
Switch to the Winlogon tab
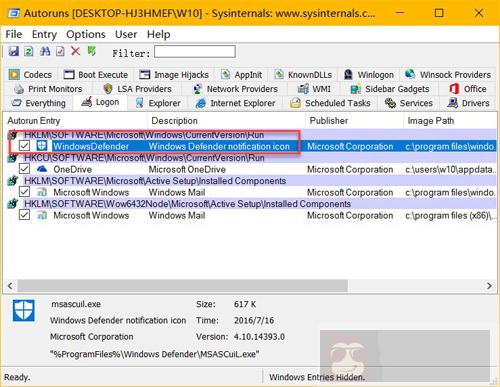(x=369, y=75)
